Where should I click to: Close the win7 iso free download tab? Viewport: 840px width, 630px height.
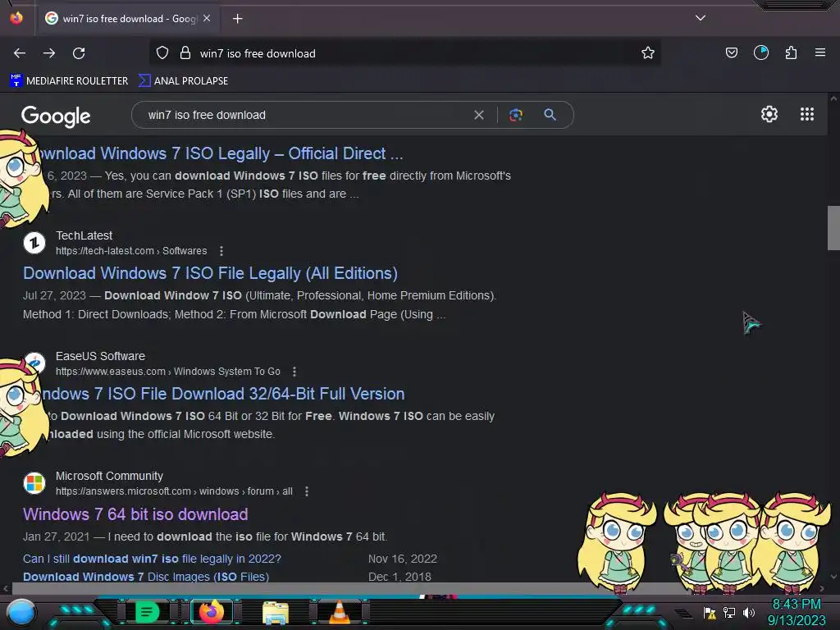[207, 18]
